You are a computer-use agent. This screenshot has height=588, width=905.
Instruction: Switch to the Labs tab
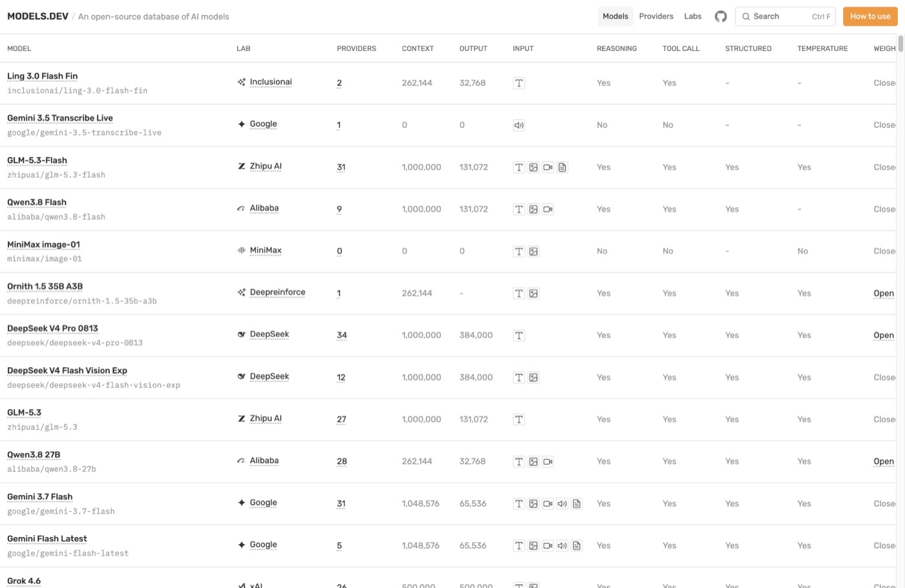(693, 16)
